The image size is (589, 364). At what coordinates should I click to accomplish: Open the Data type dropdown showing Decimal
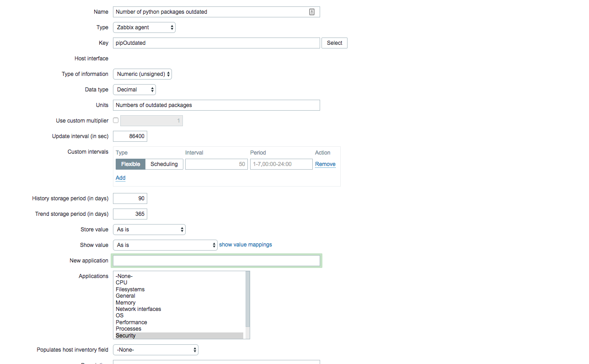(134, 90)
